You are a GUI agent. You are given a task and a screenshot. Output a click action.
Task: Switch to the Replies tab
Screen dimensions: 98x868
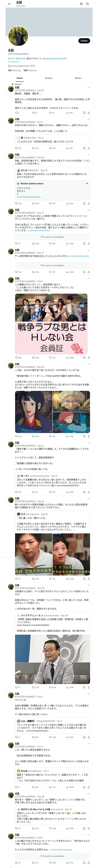(49, 78)
